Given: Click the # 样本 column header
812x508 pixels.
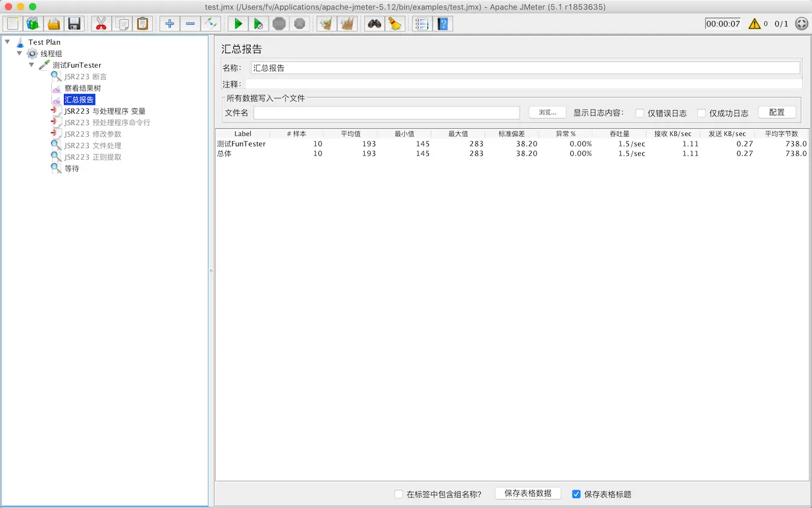Looking at the screenshot, I should tap(297, 134).
